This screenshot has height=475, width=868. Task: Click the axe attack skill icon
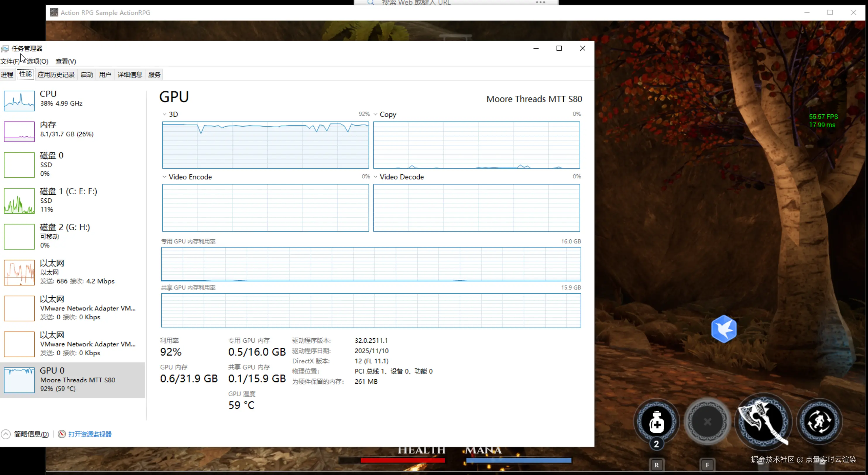pos(763,421)
